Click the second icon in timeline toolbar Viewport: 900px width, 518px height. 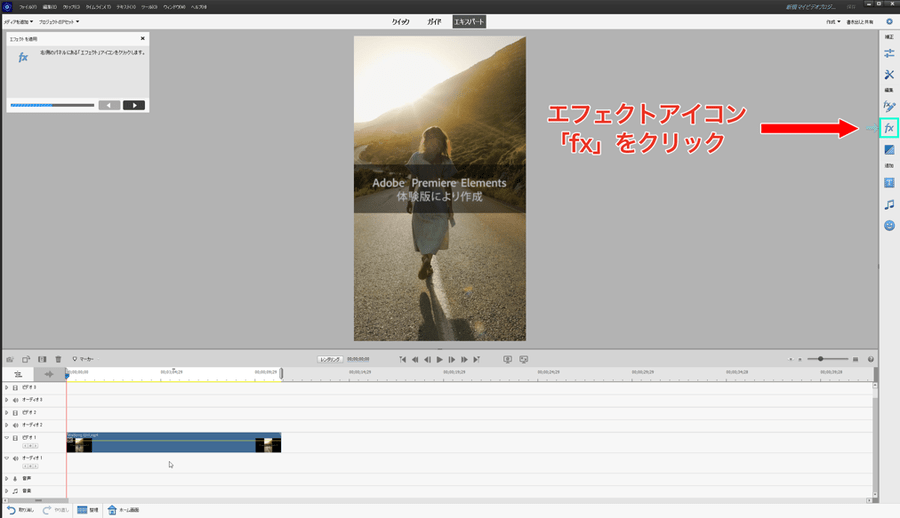coord(26,359)
